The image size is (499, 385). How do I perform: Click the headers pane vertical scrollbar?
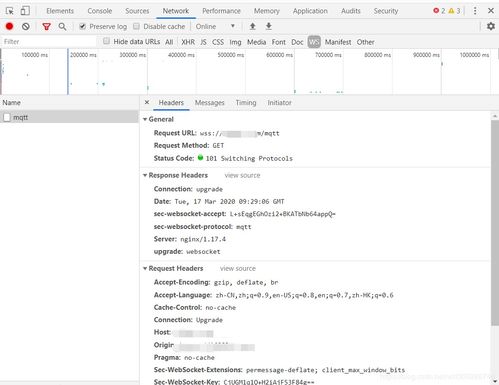click(x=495, y=223)
